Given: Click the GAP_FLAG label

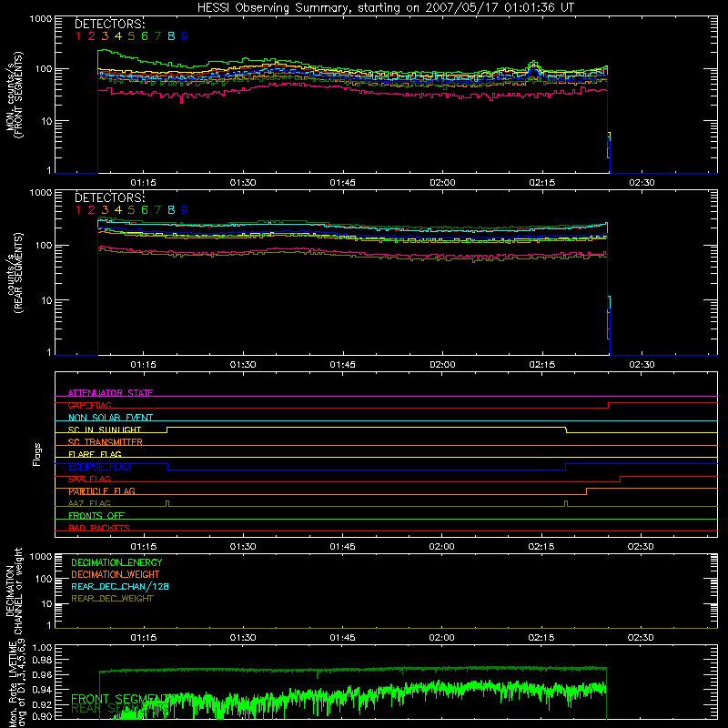Looking at the screenshot, I should point(89,405).
